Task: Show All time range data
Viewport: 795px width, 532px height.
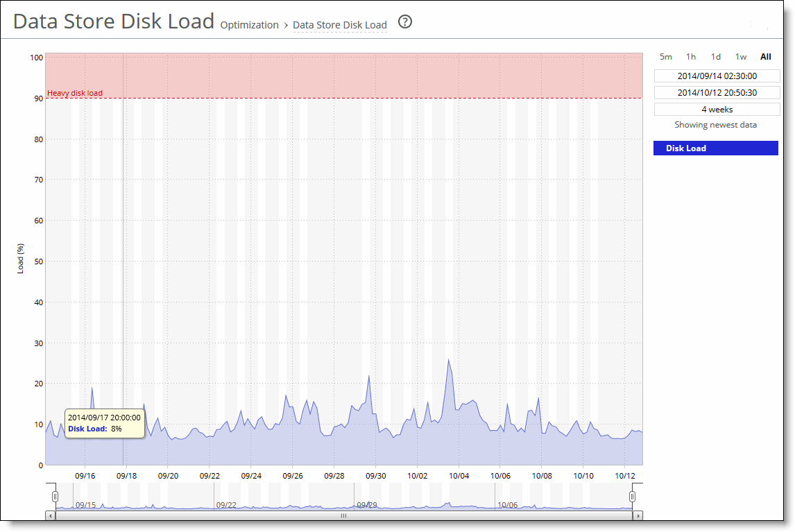Action: click(x=766, y=57)
